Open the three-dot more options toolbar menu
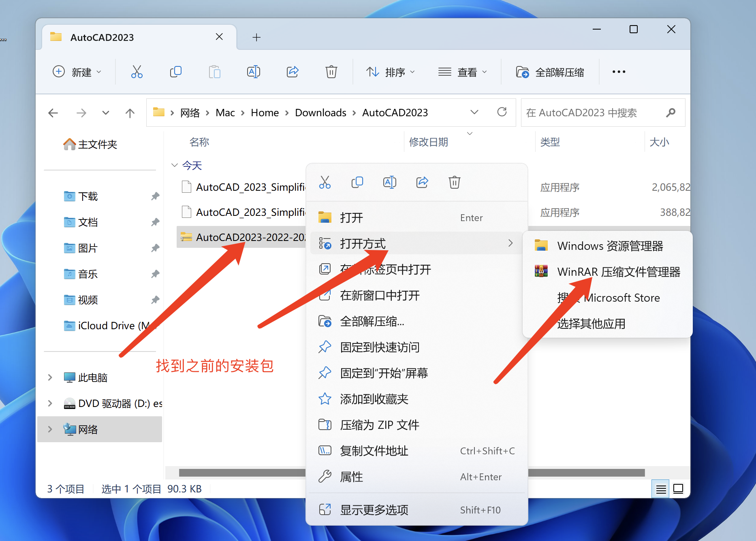 pyautogui.click(x=619, y=72)
